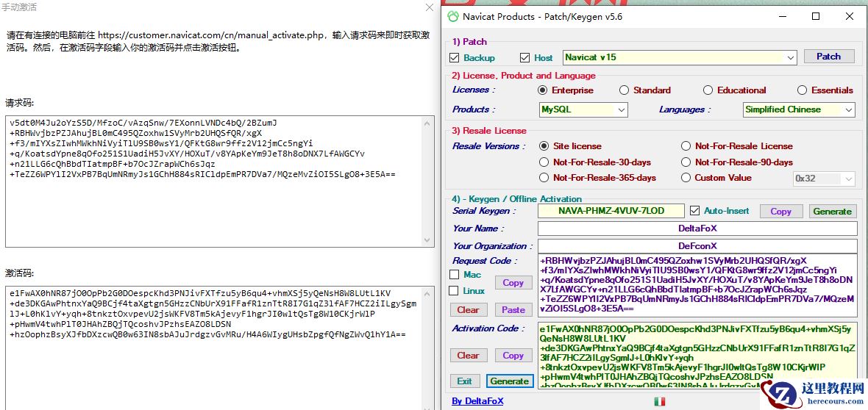Generate the activation code

pos(509,381)
